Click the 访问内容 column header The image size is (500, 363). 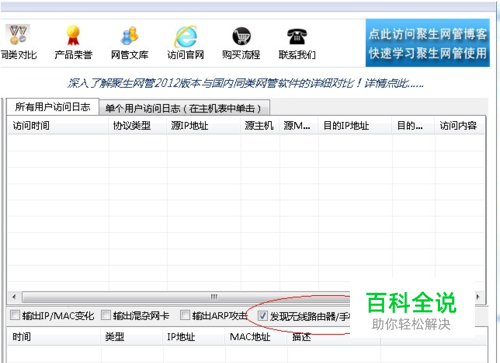pyautogui.click(x=459, y=126)
